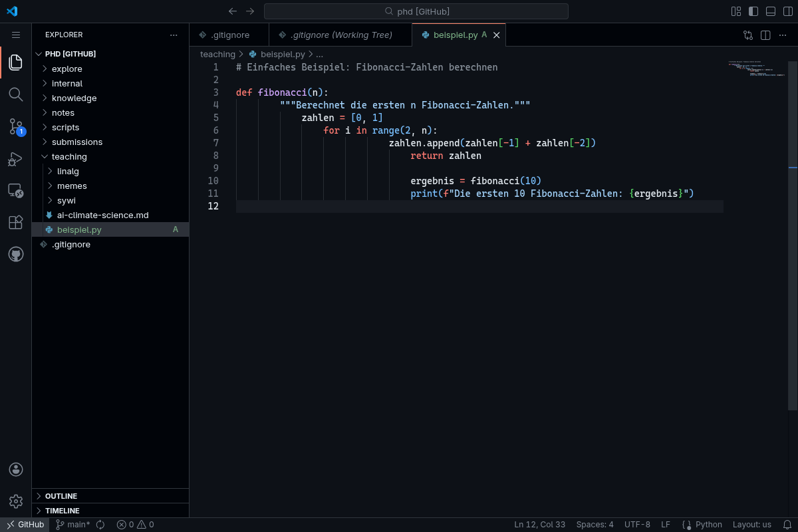Viewport: 798px width, 532px height.
Task: Expand the sywi subfolder
Action: [110, 200]
